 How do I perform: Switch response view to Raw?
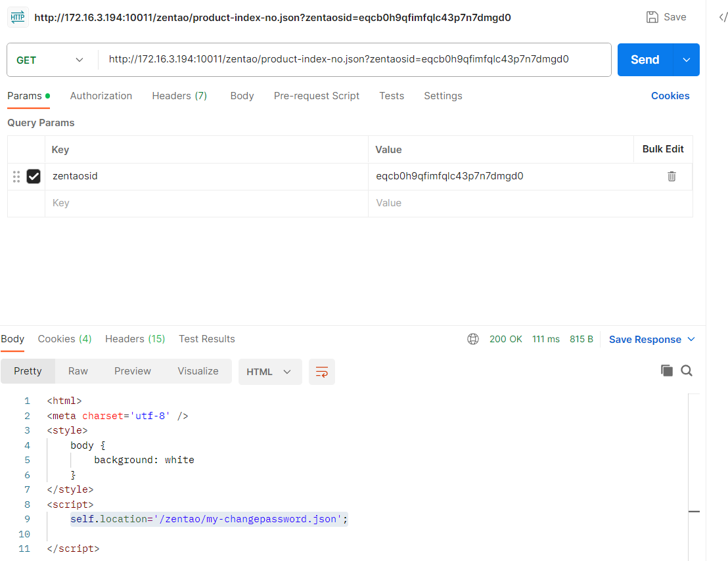click(78, 371)
